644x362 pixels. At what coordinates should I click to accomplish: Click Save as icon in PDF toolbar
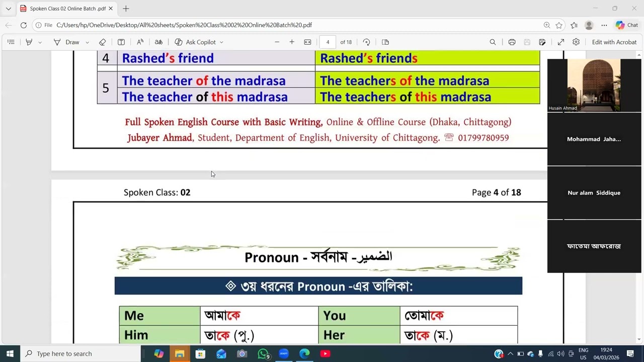pyautogui.click(x=542, y=42)
